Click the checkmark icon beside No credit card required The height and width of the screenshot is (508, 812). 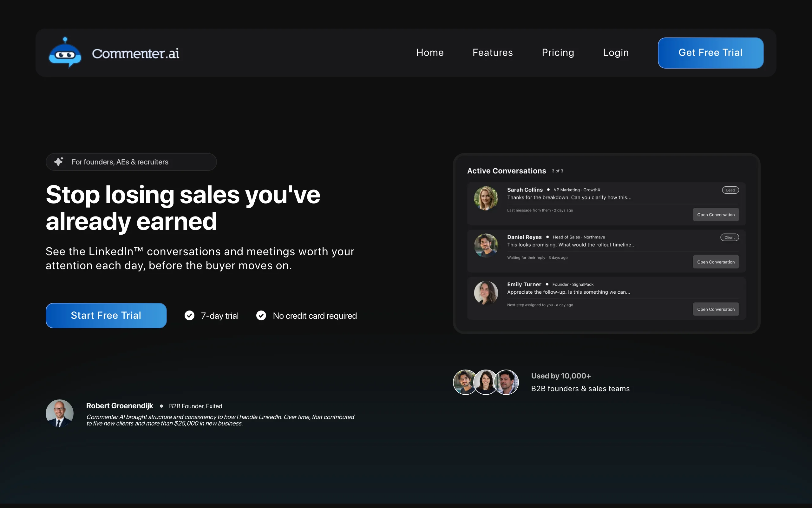click(261, 316)
